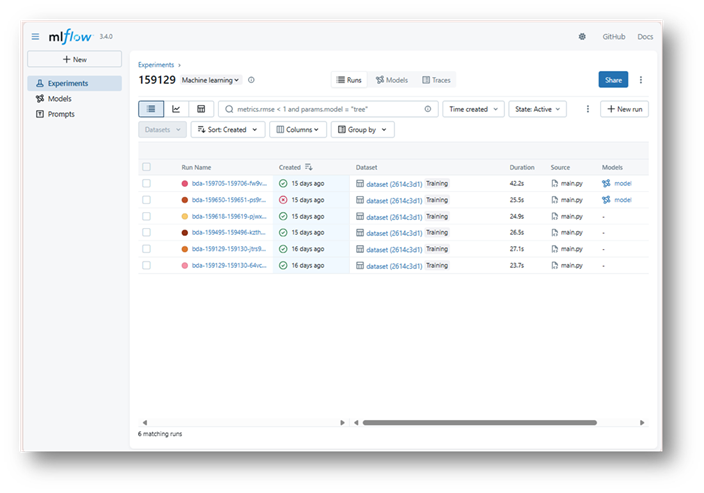Open the Group by dropdown
This screenshot has height=493, width=704.
362,130
